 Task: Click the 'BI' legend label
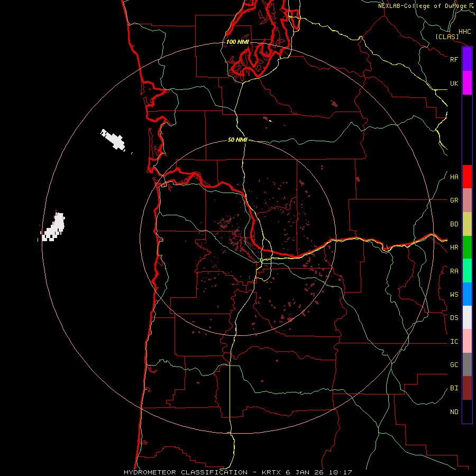tap(454, 388)
